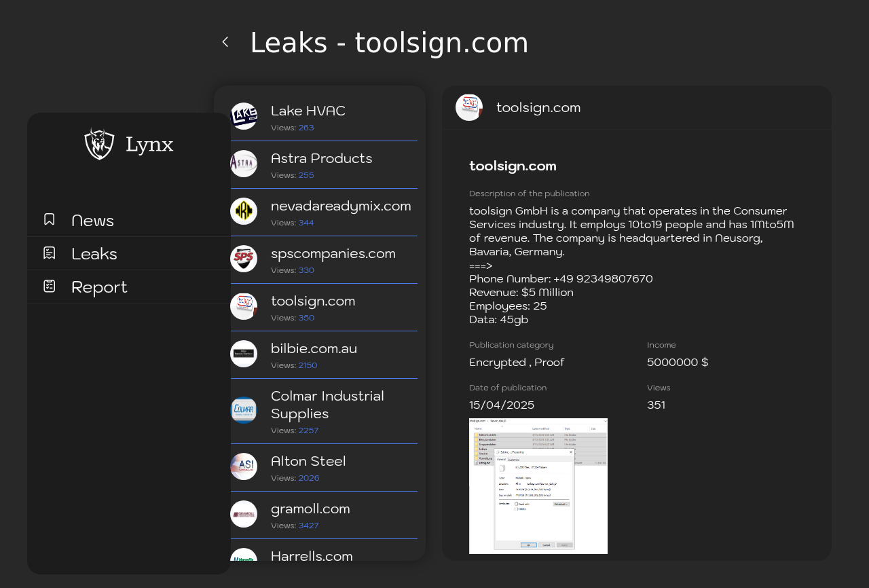Click the back arrow next to Leaks title

tap(225, 42)
